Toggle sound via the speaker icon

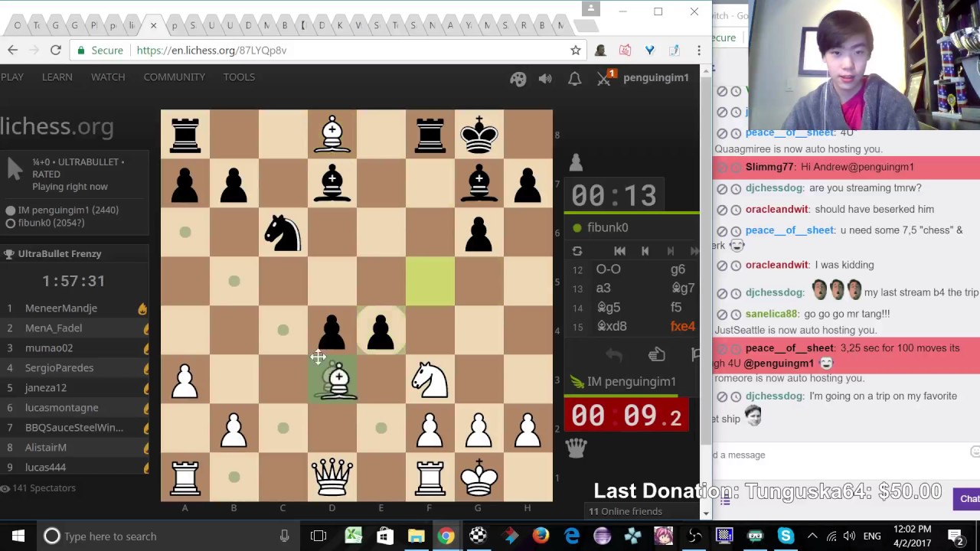click(545, 78)
